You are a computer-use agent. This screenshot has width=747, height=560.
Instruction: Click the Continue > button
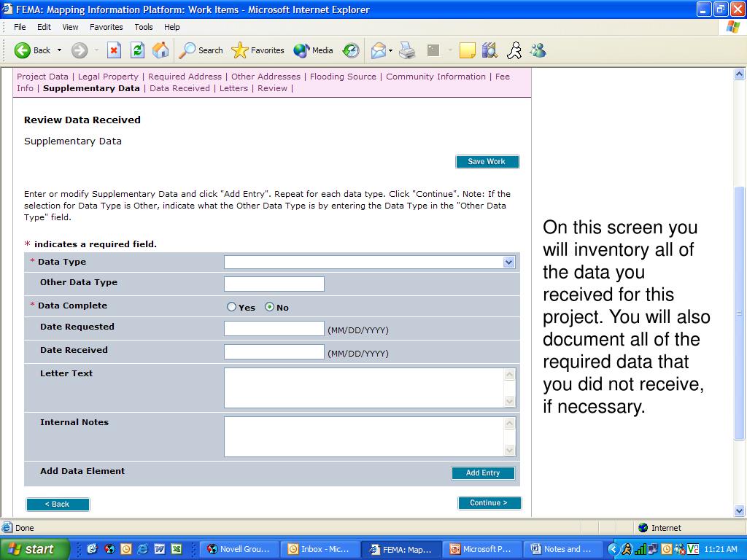pos(489,503)
